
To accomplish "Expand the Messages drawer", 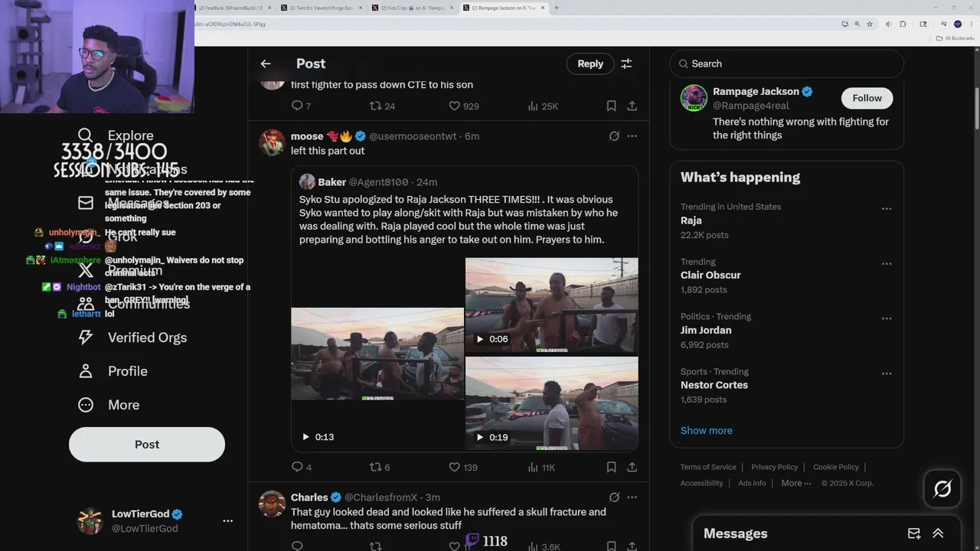I will coord(938,533).
